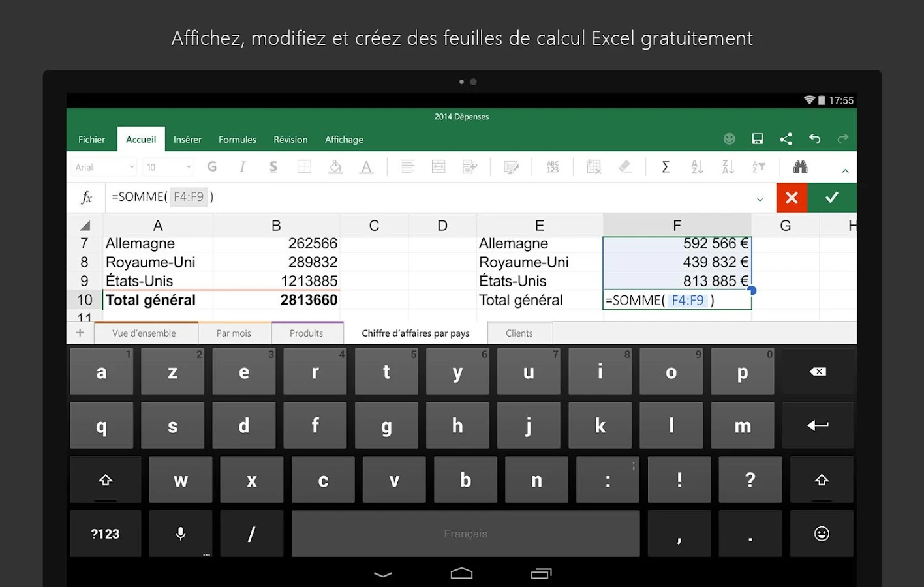
Task: Open the Arial font dropdown
Action: (104, 167)
